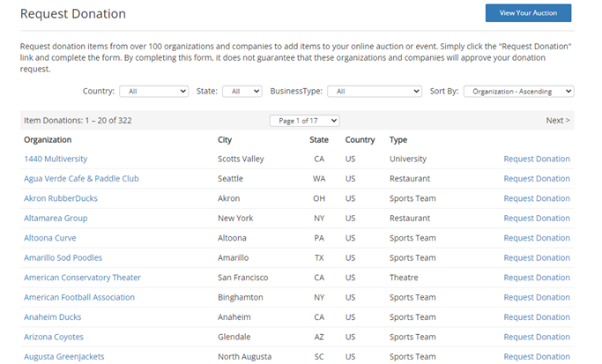
Task: Open the Altoona Curve link
Action: [50, 238]
